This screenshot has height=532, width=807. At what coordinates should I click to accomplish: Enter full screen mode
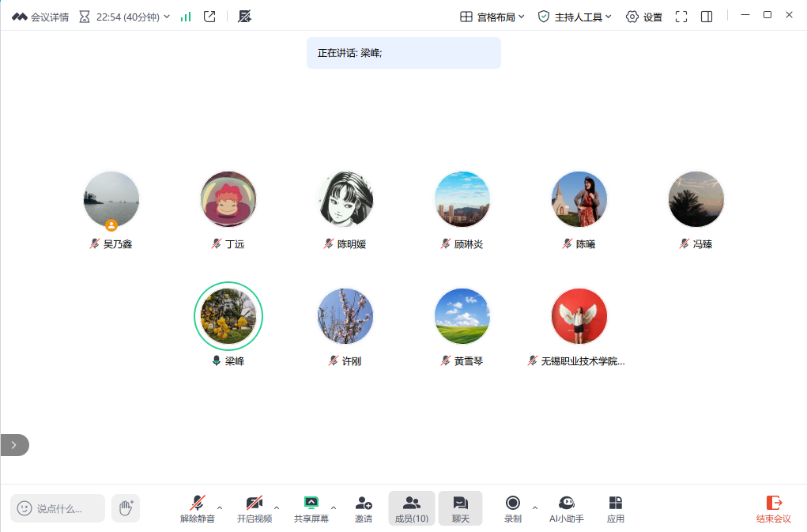(681, 17)
